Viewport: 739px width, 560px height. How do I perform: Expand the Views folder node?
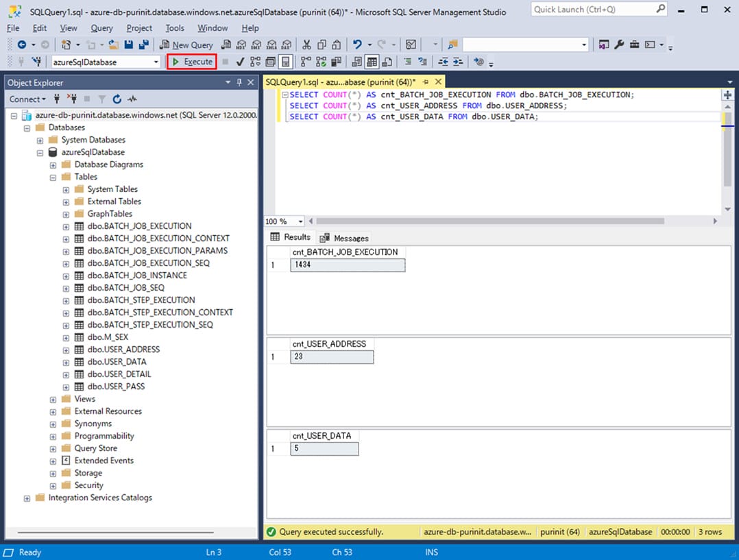click(x=53, y=399)
